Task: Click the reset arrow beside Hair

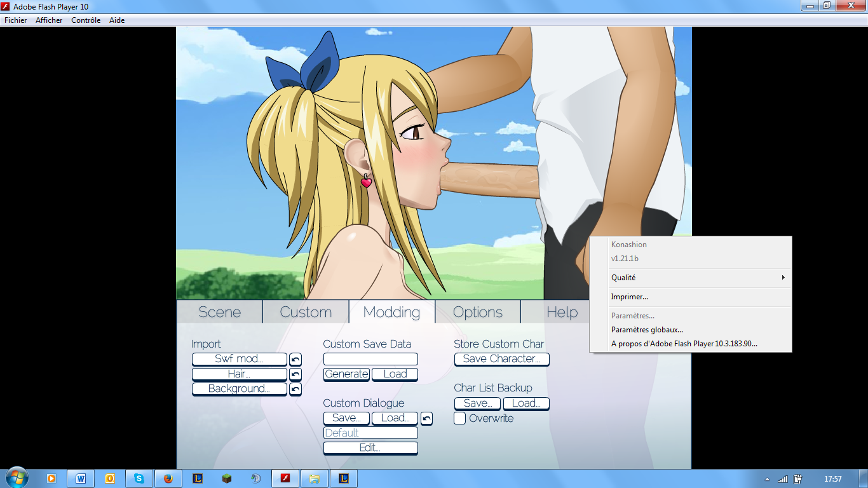Action: (295, 375)
